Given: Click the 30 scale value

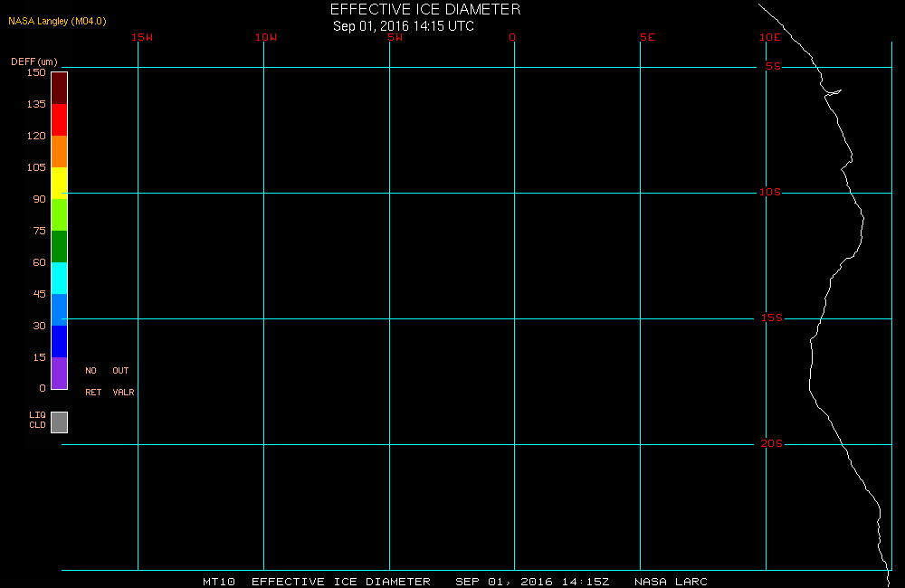Looking at the screenshot, I should [39, 326].
